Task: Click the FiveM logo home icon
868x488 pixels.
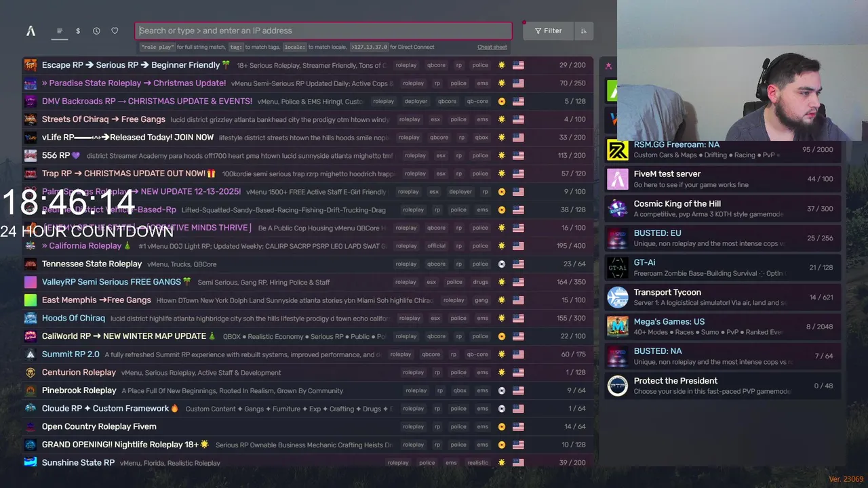Action: coord(31,30)
